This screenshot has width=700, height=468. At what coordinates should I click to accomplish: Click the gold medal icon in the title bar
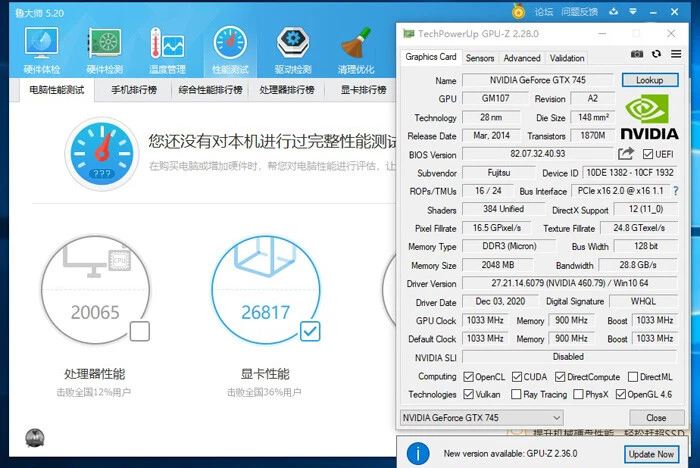click(x=518, y=11)
